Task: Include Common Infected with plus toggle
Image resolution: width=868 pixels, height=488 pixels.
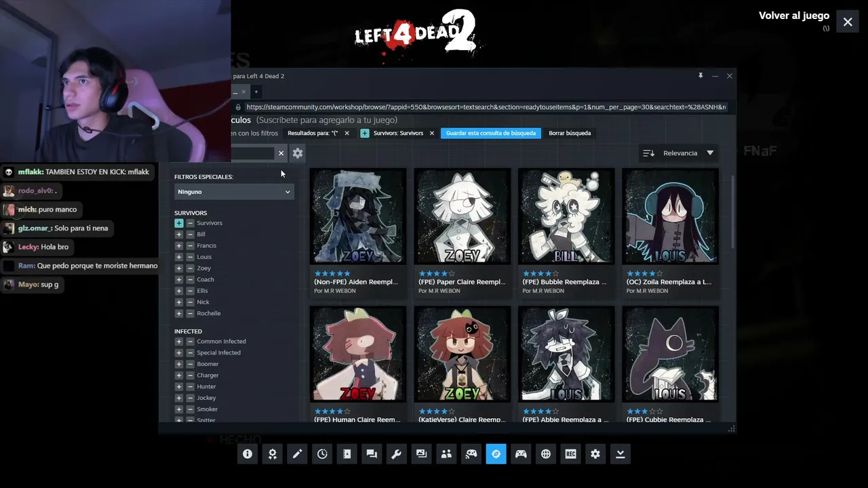Action: (x=179, y=342)
